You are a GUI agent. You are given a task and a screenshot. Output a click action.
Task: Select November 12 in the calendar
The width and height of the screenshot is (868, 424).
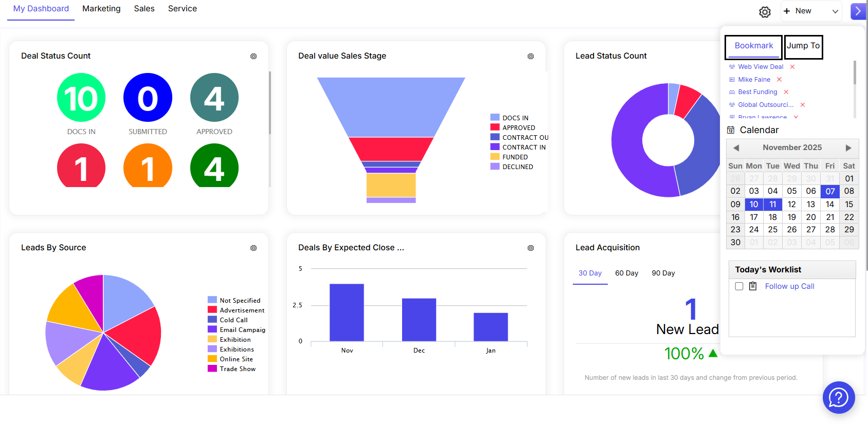pyautogui.click(x=792, y=205)
